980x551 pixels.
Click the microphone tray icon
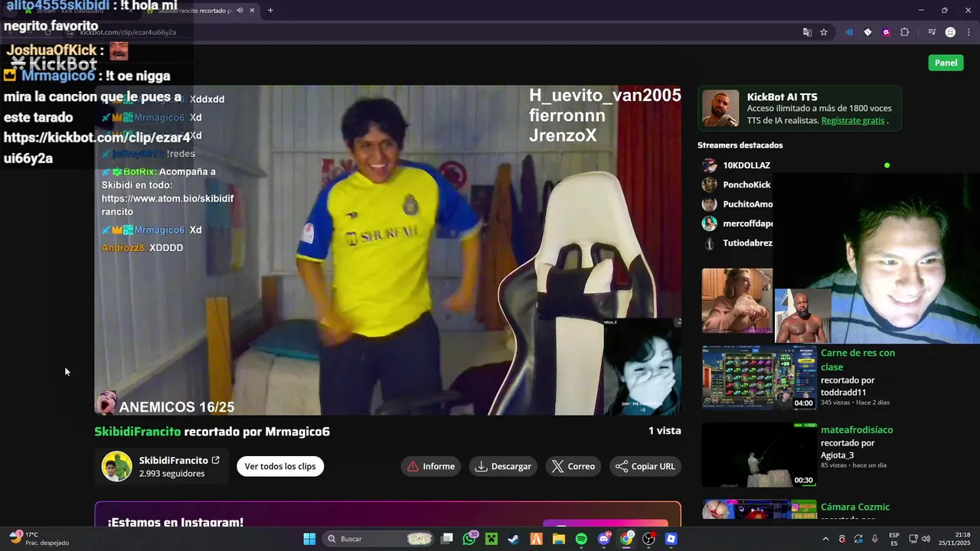tap(874, 539)
